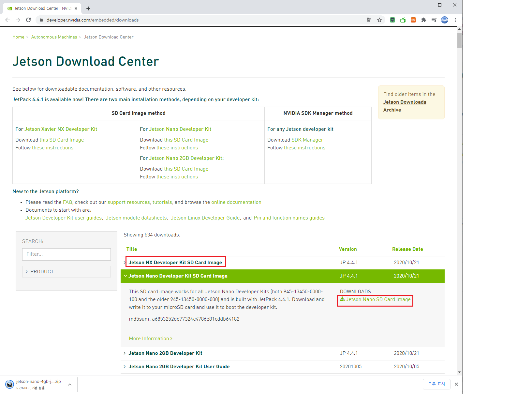Screen dimensions: 532x394
Task: Download Jetson Nano SD Card Image
Action: tap(375, 299)
